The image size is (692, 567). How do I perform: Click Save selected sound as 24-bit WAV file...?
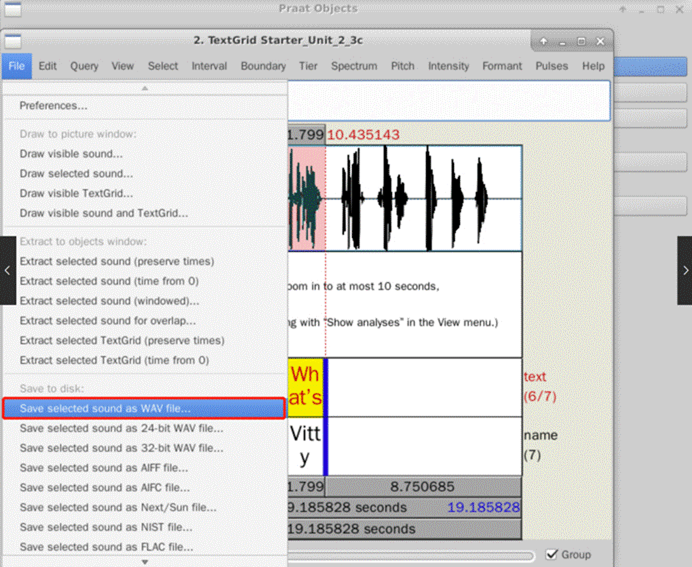(145, 428)
